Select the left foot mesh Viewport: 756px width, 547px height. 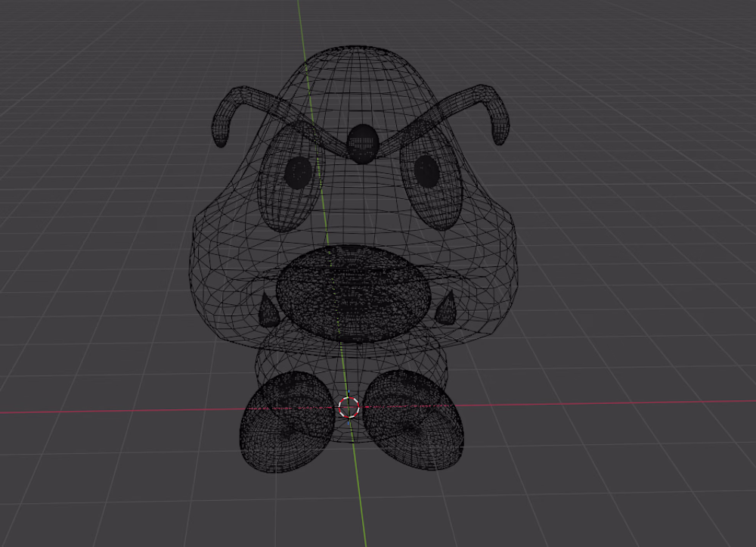[287, 421]
